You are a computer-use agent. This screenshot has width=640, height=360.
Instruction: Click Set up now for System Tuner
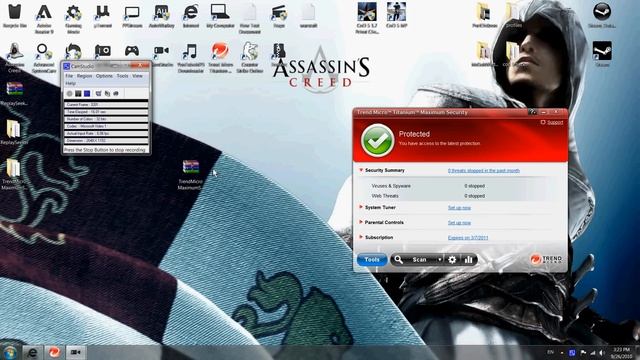[x=459, y=208]
